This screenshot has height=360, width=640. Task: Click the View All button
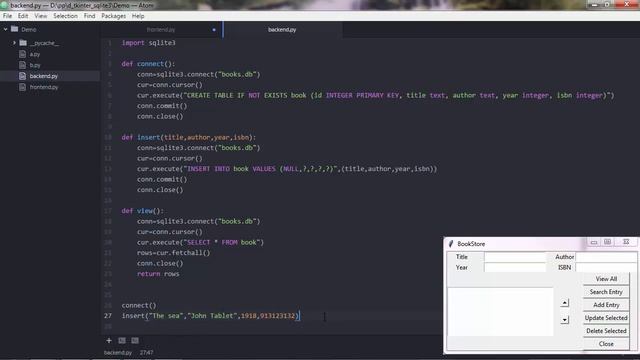(606, 279)
